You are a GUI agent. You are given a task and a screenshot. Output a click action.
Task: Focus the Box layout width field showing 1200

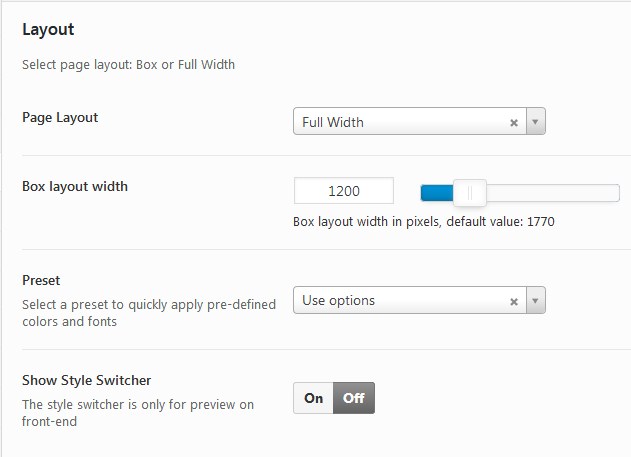344,191
